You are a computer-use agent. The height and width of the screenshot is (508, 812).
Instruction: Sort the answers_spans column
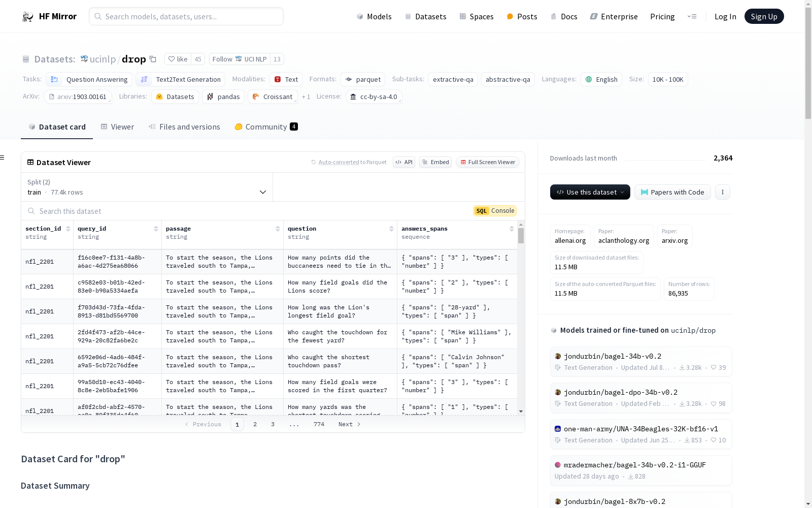[x=512, y=229]
